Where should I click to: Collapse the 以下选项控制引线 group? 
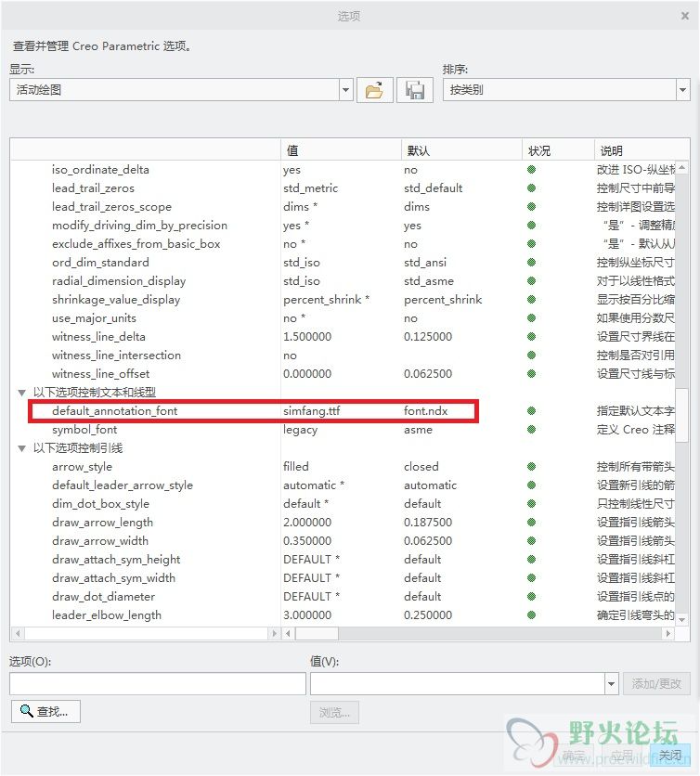click(21, 448)
